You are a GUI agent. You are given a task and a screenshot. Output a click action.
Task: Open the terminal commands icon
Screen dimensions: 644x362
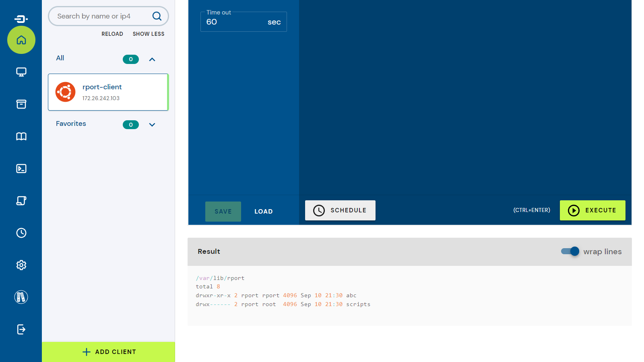[x=21, y=169]
